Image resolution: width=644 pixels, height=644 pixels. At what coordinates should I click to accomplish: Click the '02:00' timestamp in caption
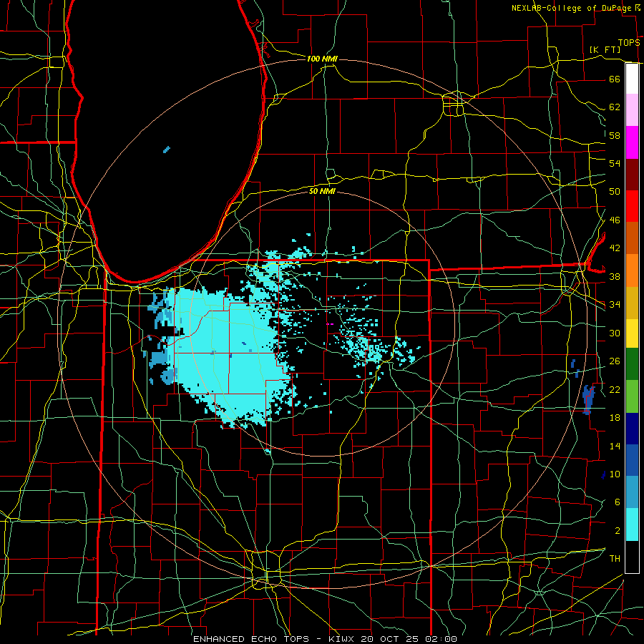coord(441,639)
